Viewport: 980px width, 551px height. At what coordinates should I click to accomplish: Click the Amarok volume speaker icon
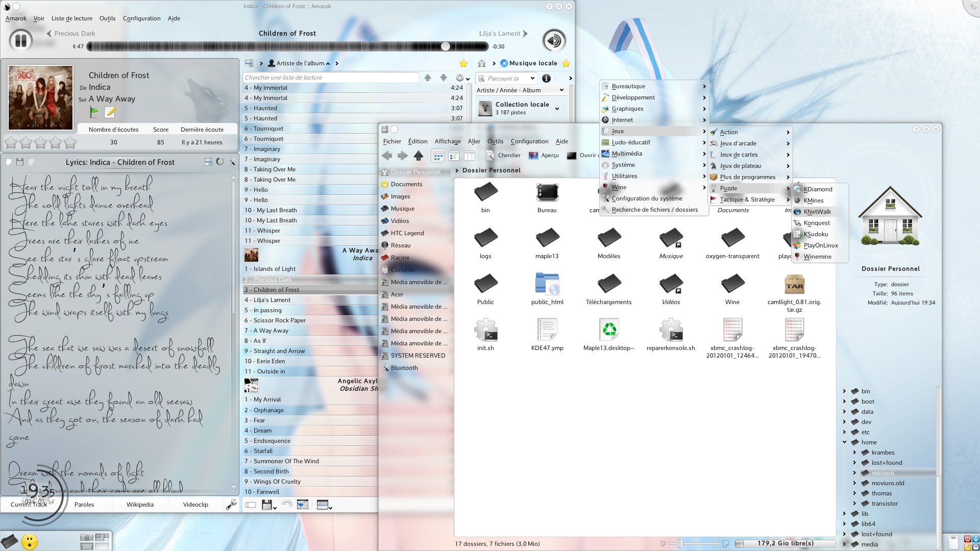point(554,40)
